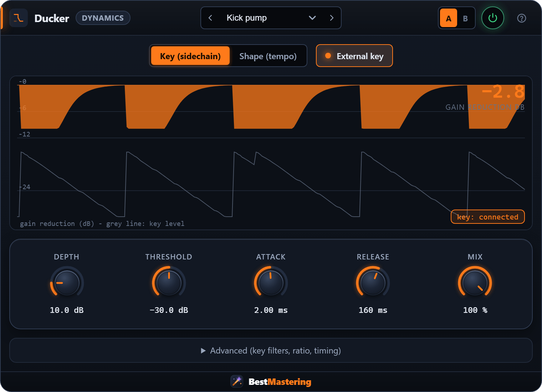
Task: Click the Release knob
Action: pos(373,283)
